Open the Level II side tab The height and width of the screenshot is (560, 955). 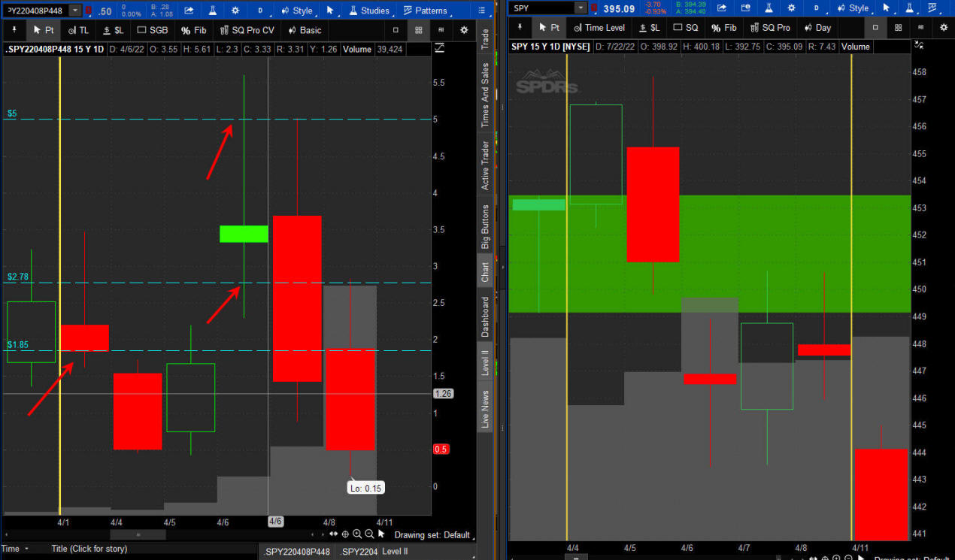click(485, 362)
